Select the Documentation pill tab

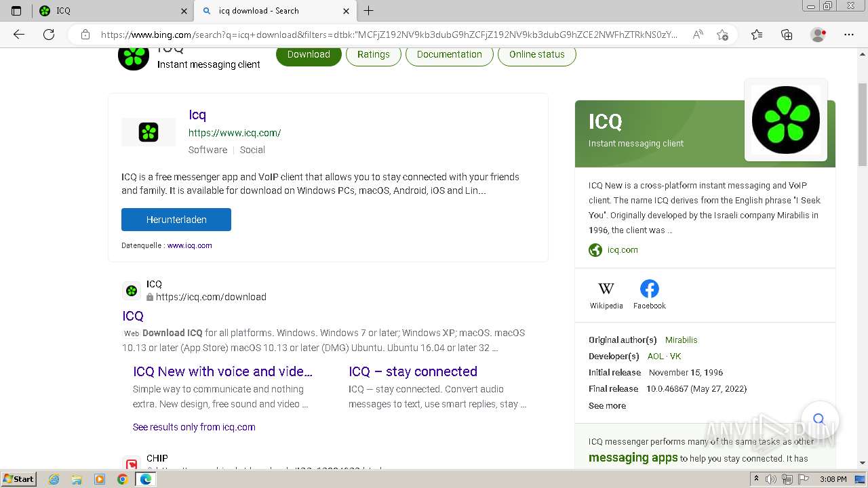click(x=450, y=54)
